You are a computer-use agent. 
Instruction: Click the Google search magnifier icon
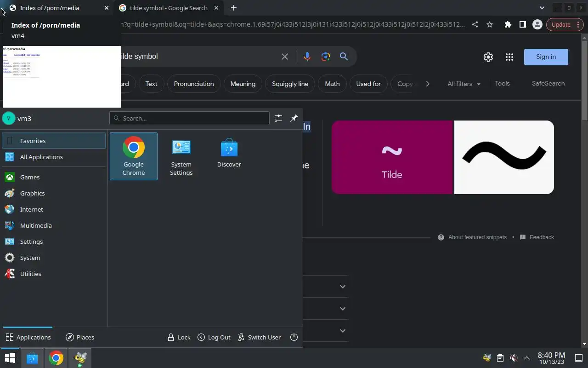click(x=344, y=56)
